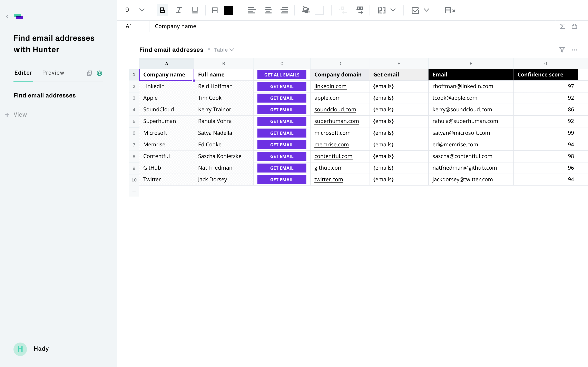Toggle italic formatting
This screenshot has height=367, width=588.
[x=179, y=10]
